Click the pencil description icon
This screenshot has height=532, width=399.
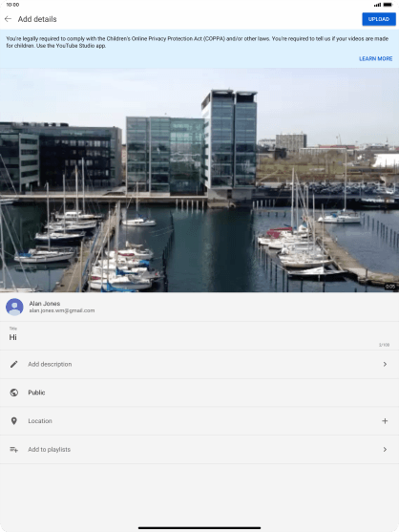tap(14, 365)
